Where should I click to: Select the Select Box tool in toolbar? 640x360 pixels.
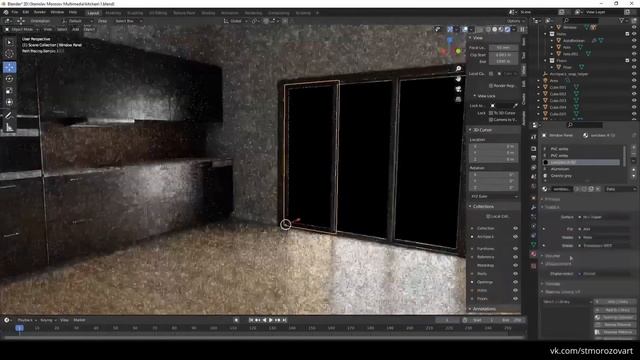(x=10, y=42)
